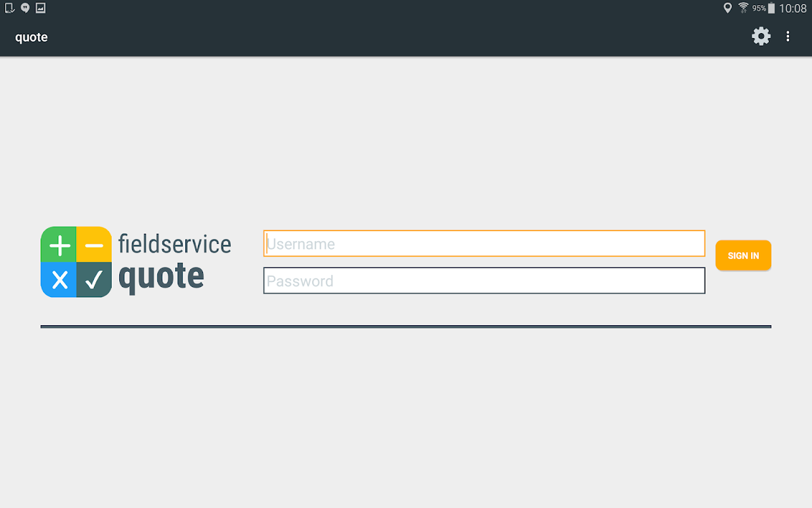This screenshot has height=508, width=812.
Task: Click the dark horizontal divider line
Action: click(x=406, y=326)
